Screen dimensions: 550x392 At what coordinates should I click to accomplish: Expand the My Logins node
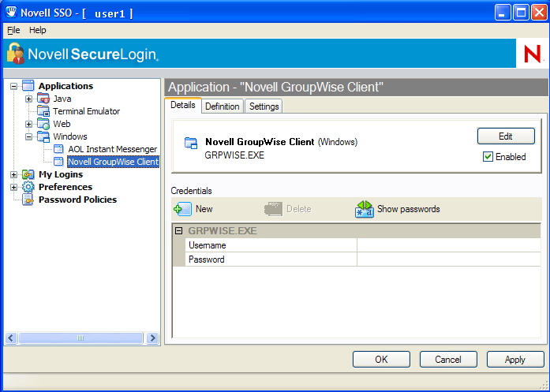pos(13,174)
